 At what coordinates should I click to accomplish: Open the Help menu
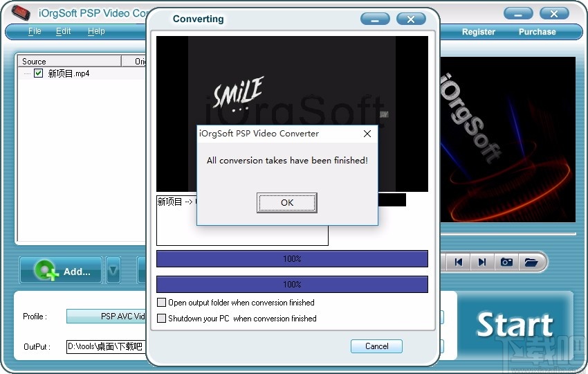click(x=96, y=31)
